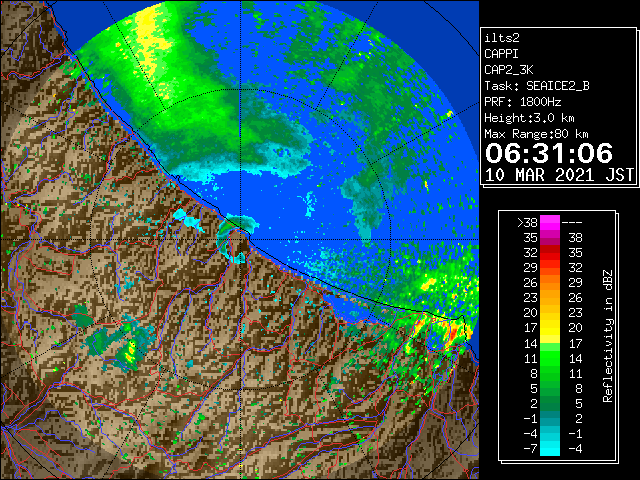640x480 pixels.
Task: Click the 'Max Range:80 km' line
Action: click(x=536, y=134)
